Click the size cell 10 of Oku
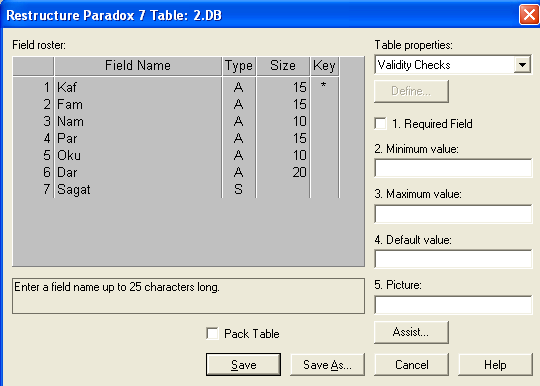 point(283,155)
